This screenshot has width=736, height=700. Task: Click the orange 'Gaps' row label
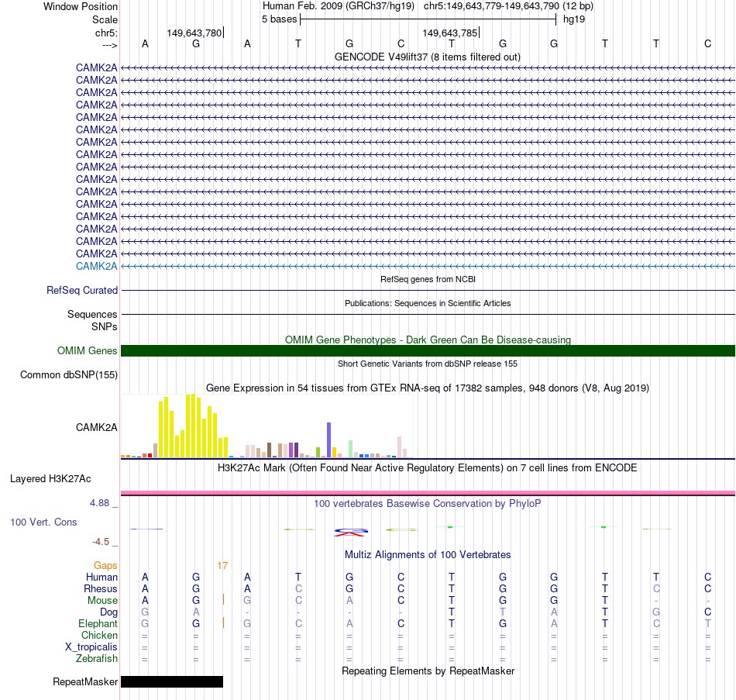tap(105, 566)
